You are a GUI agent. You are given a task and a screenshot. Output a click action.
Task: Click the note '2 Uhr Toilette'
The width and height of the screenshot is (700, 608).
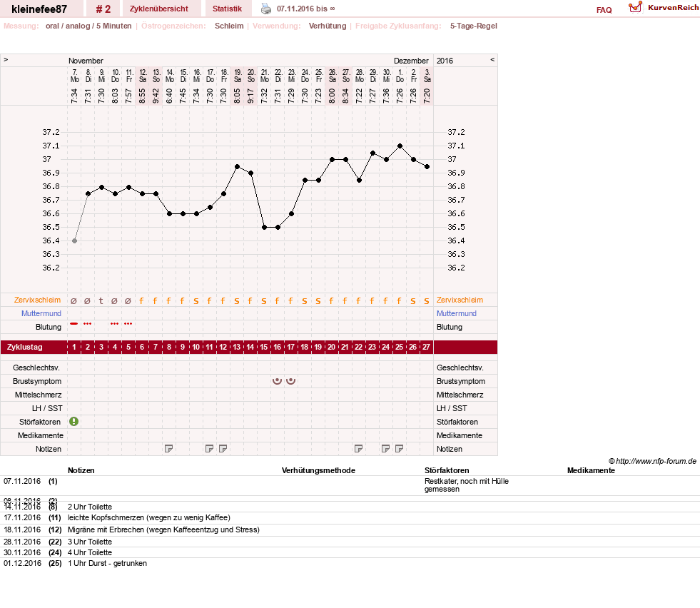(90, 507)
